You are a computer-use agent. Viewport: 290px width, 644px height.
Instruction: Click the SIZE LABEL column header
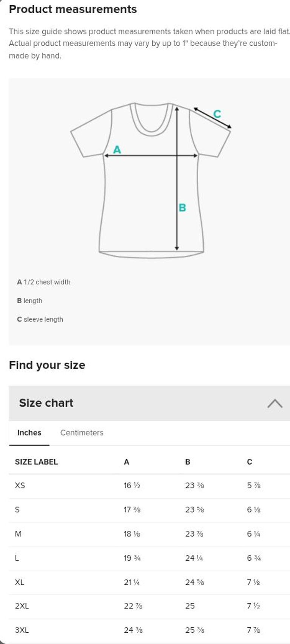(36, 462)
